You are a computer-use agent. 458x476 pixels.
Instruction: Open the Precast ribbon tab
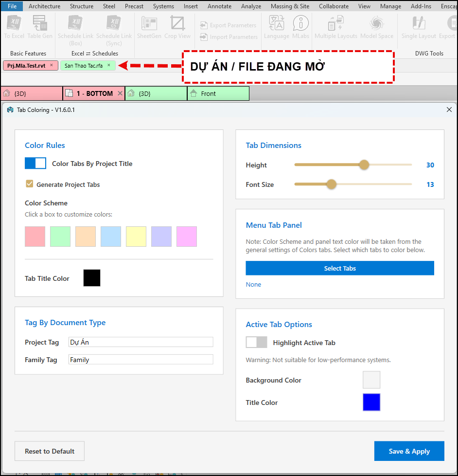(x=134, y=6)
